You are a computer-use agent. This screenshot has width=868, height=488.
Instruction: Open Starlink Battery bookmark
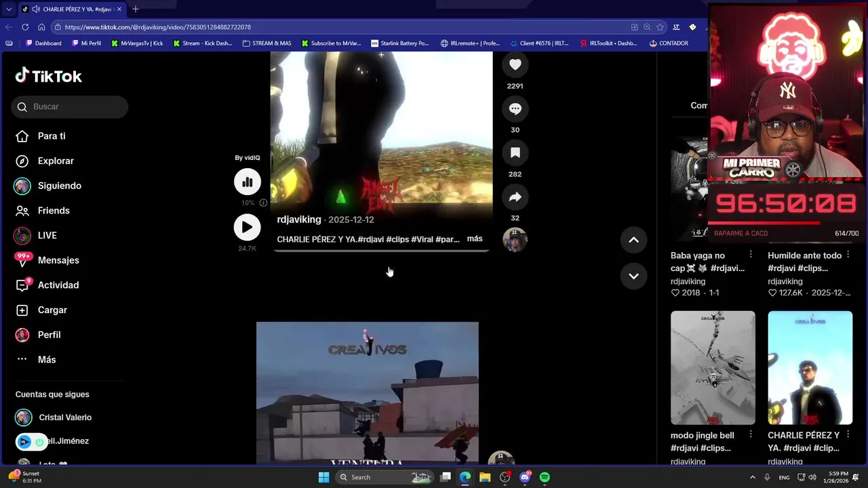click(x=400, y=43)
